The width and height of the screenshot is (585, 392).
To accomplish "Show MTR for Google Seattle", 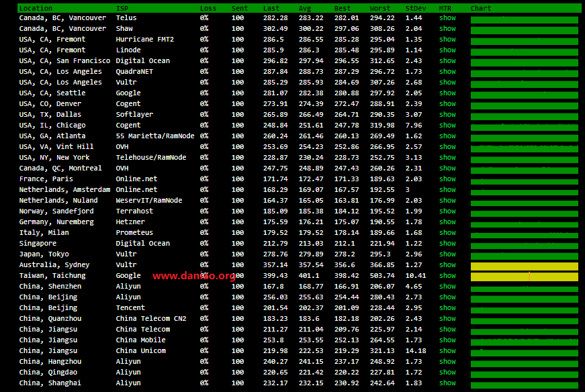I will (447, 93).
